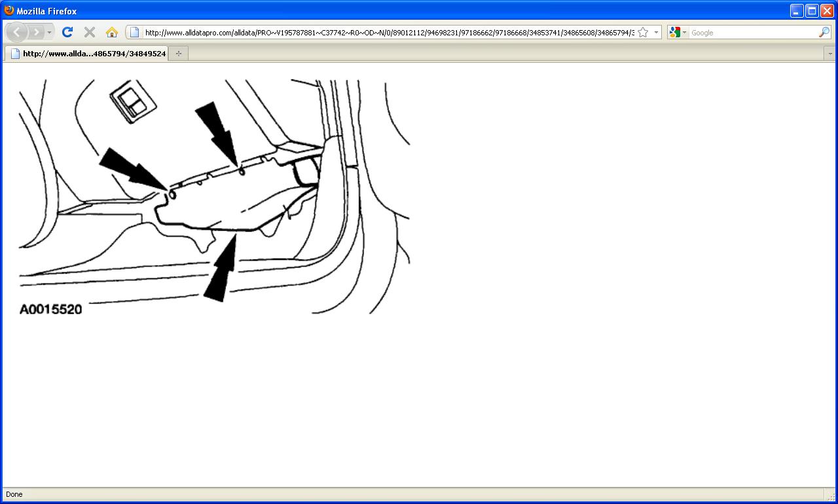Maximize the Firefox window

point(812,10)
